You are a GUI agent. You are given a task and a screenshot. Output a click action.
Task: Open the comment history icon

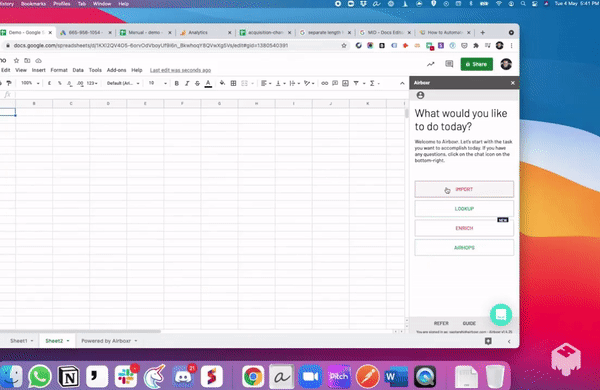(449, 64)
